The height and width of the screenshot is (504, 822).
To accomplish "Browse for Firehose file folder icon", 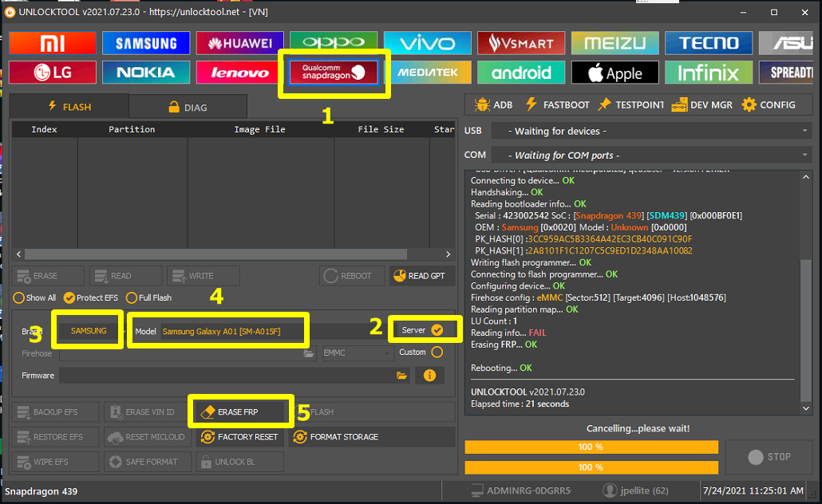I will (309, 353).
